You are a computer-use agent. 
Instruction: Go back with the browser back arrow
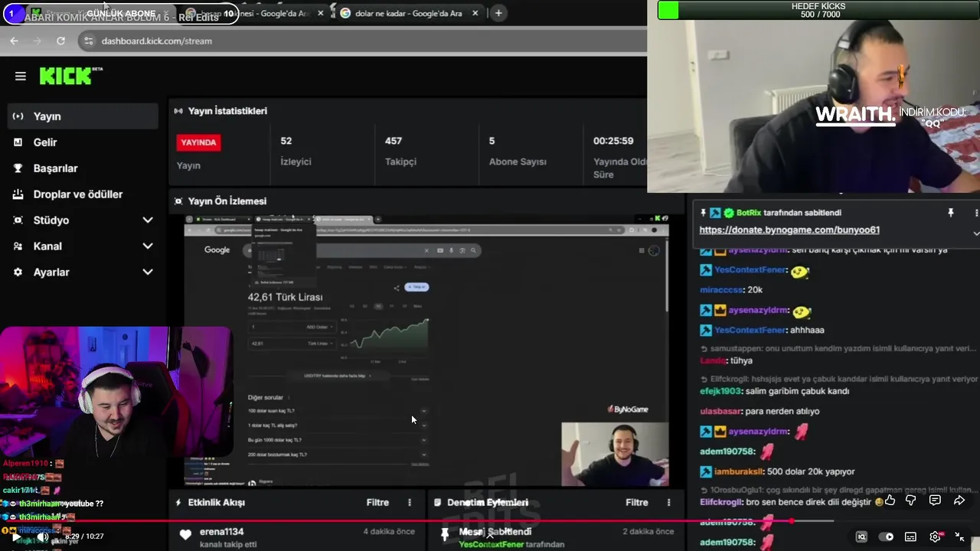(x=14, y=41)
